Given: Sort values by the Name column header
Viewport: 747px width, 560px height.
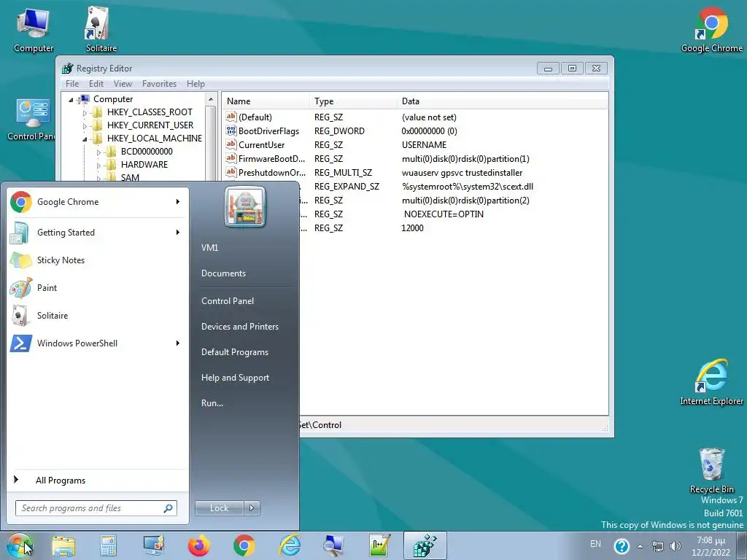Looking at the screenshot, I should coord(266,101).
